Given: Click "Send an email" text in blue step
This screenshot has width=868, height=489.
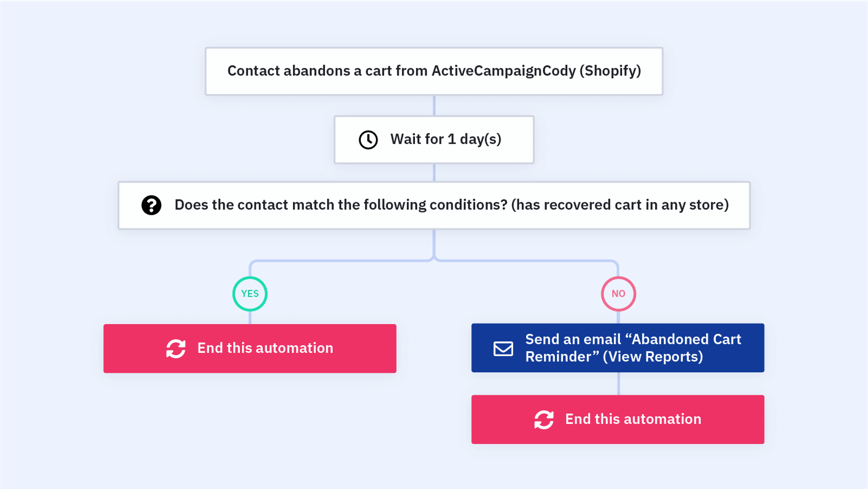Looking at the screenshot, I should [573, 339].
